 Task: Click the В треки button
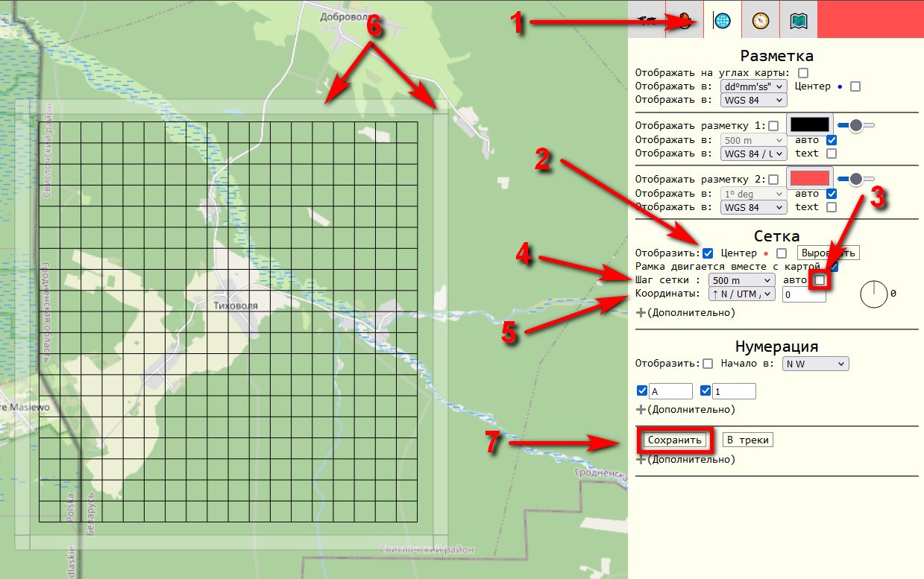[x=747, y=440]
